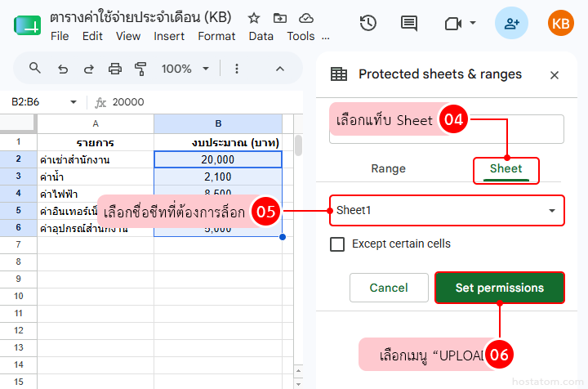Select header cell งบประมาณ (บาท)
The height and width of the screenshot is (389, 588).
coord(218,142)
